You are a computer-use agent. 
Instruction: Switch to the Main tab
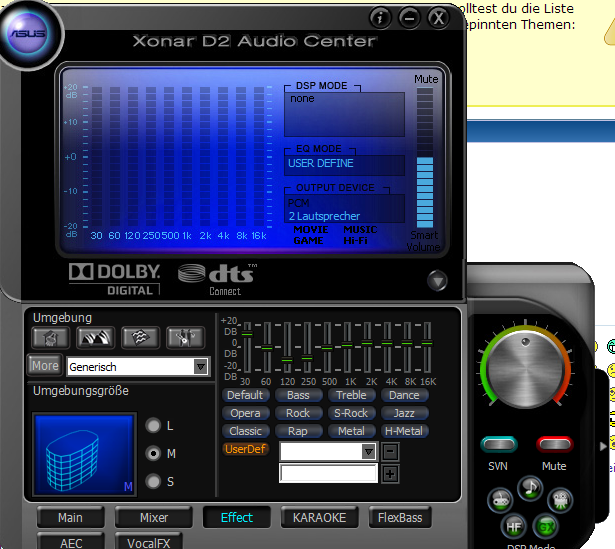(x=71, y=518)
